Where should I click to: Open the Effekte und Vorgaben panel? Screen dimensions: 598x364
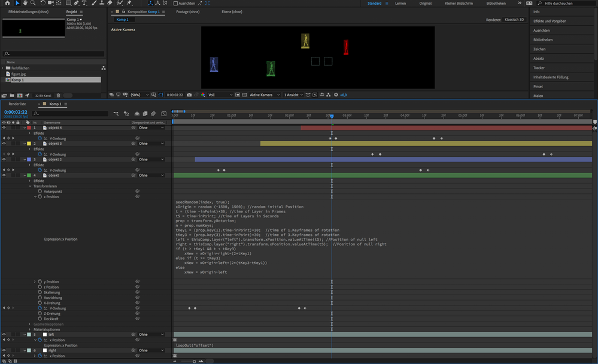[x=550, y=21]
